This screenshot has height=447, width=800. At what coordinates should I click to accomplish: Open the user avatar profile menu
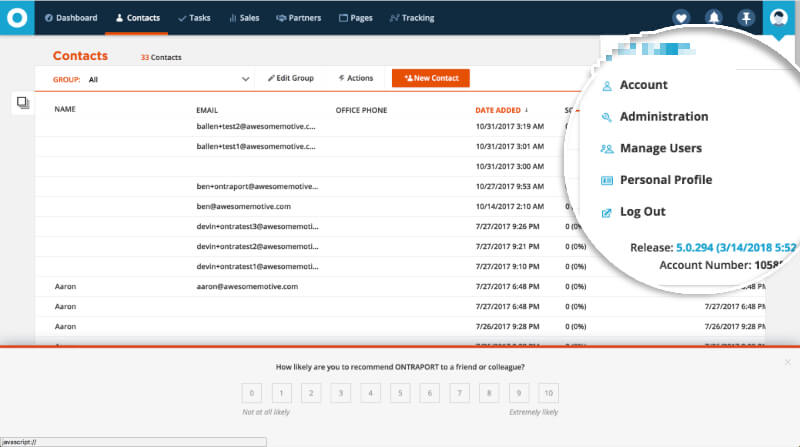[778, 18]
